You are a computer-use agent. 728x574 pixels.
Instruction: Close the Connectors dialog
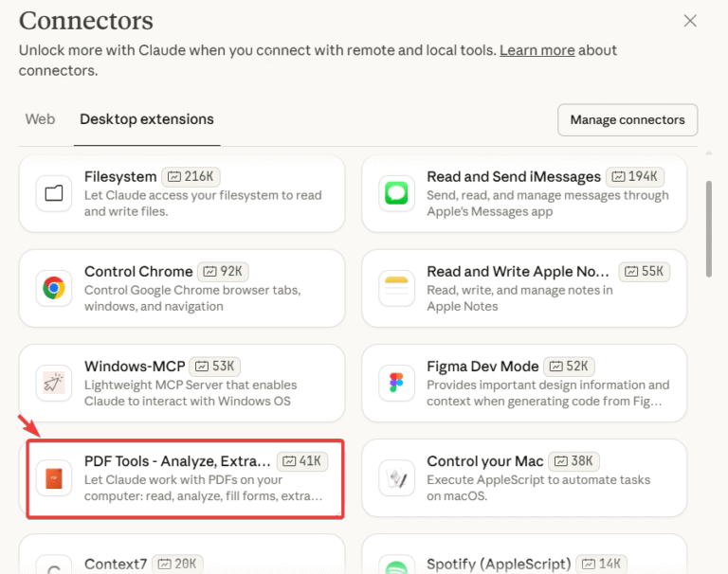coord(690,21)
